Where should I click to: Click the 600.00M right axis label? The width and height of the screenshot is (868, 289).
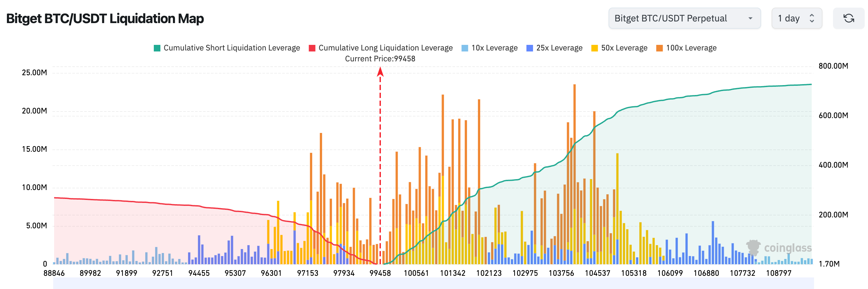(x=834, y=115)
